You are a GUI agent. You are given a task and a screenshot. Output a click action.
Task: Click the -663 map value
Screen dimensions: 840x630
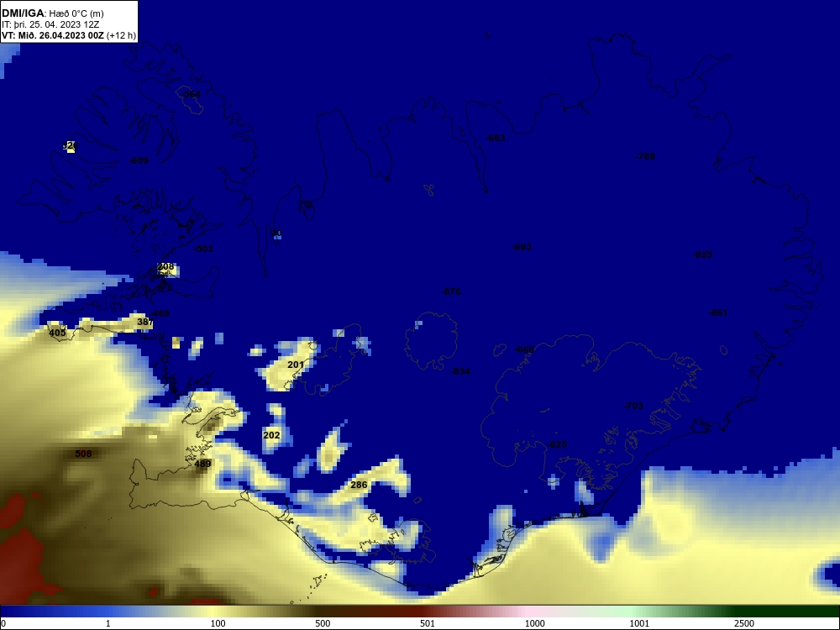[x=496, y=138]
